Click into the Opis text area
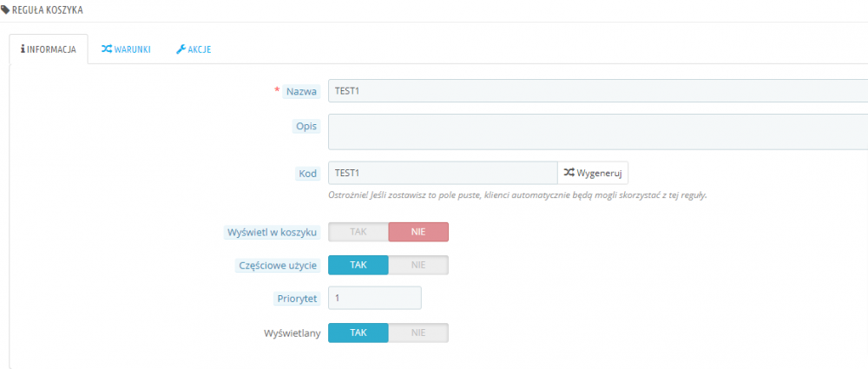Viewport: 868px width, 369px height. point(597,131)
